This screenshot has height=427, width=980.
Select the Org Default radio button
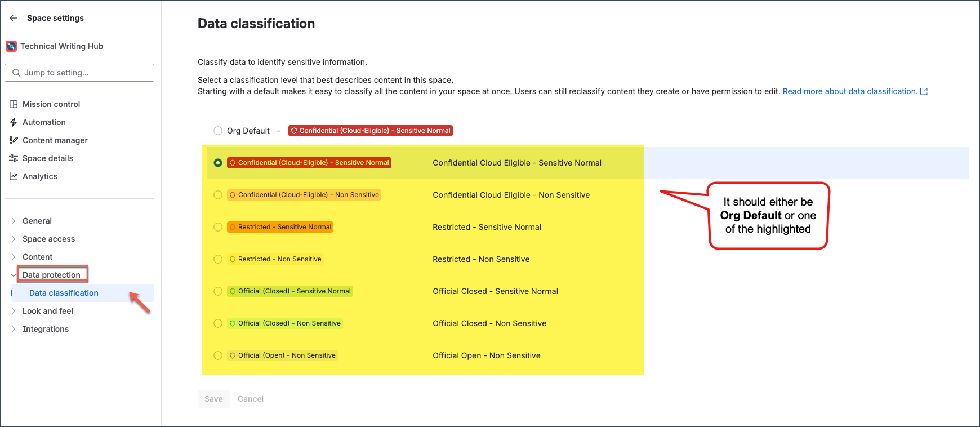(218, 131)
